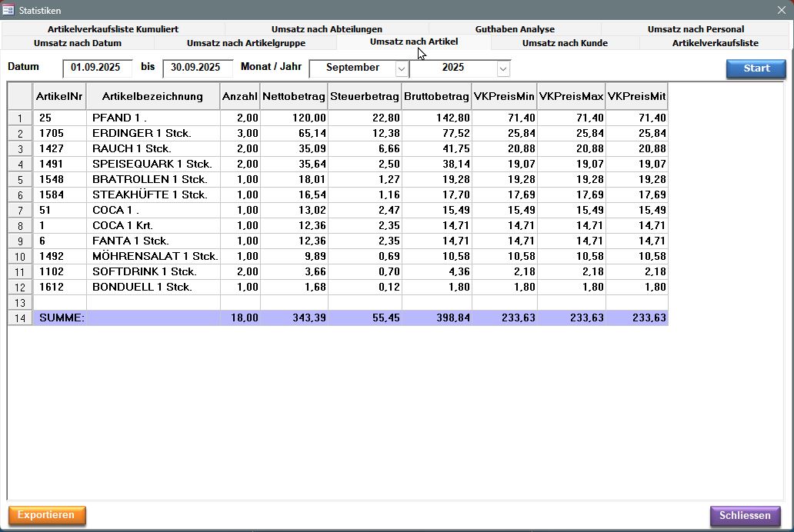Open the Artikelverkaufsliste Kumuliert tab
The height and width of the screenshot is (532, 794).
pyautogui.click(x=112, y=29)
